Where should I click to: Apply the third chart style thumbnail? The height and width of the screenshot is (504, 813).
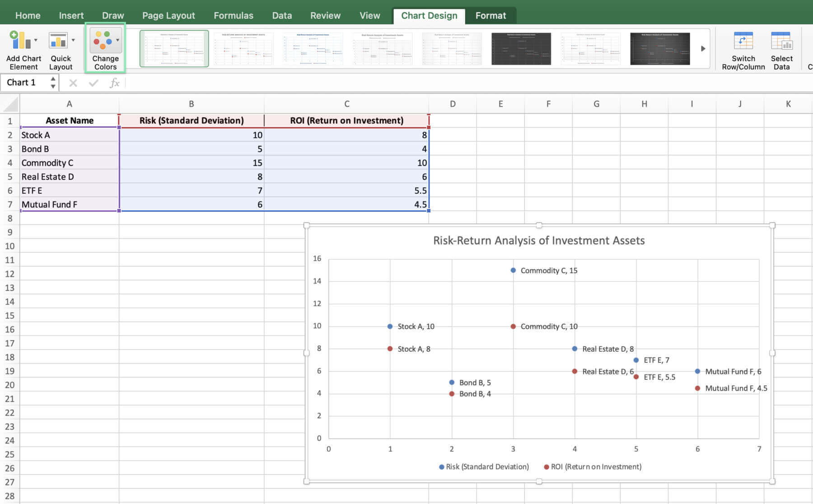point(313,48)
